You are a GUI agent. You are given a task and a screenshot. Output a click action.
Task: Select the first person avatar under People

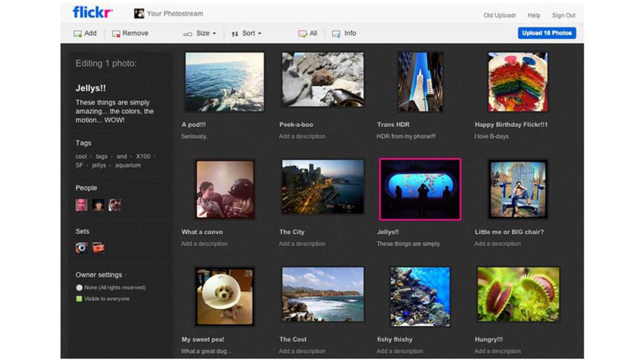coord(81,204)
